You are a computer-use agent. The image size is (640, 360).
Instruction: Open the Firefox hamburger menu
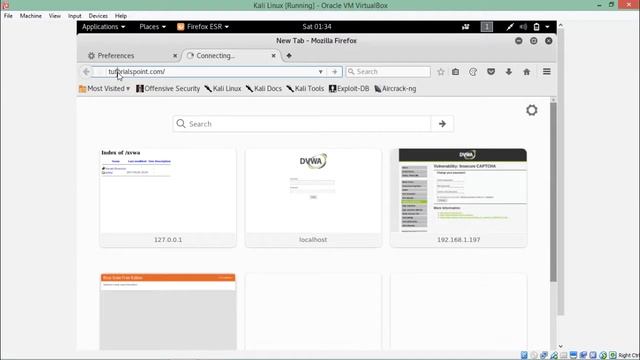pyautogui.click(x=547, y=71)
